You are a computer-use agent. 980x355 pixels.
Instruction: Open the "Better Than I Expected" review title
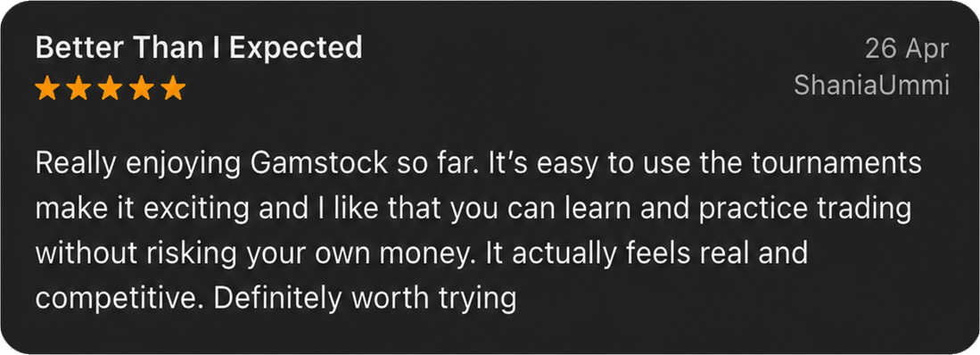point(199,48)
